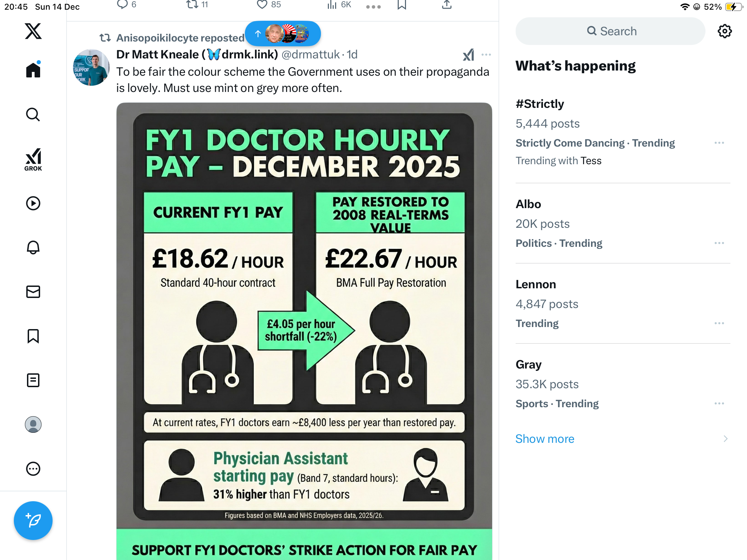Open profile from sidebar avatar
This screenshot has height=560, width=747.
(33, 424)
